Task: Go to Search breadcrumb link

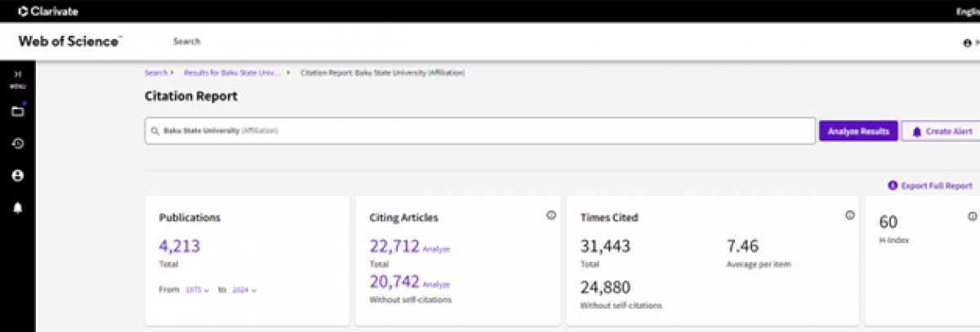Action: (155, 73)
